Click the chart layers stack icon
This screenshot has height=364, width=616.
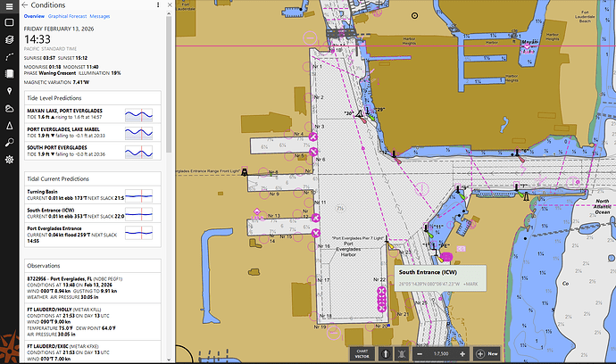coord(9,39)
